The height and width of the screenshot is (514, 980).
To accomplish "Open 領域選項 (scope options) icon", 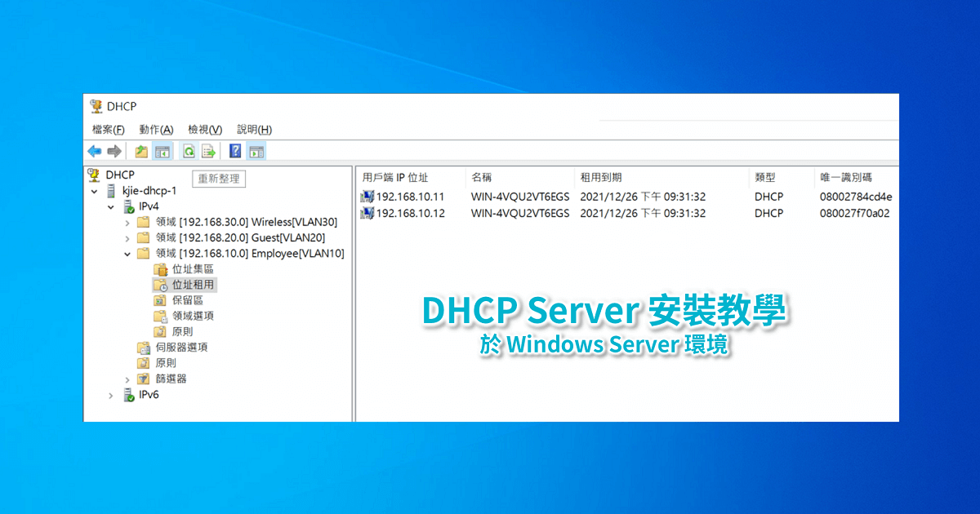I will [x=160, y=315].
